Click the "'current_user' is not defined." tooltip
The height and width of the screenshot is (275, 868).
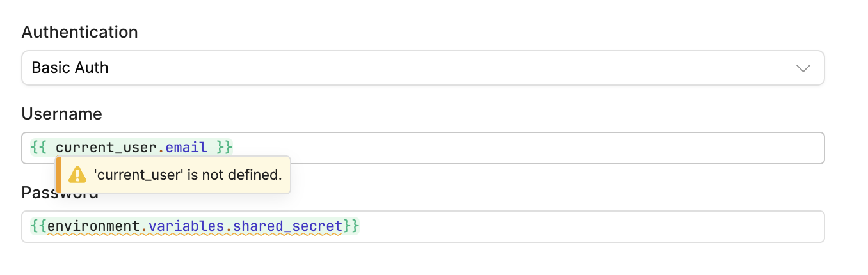click(173, 175)
